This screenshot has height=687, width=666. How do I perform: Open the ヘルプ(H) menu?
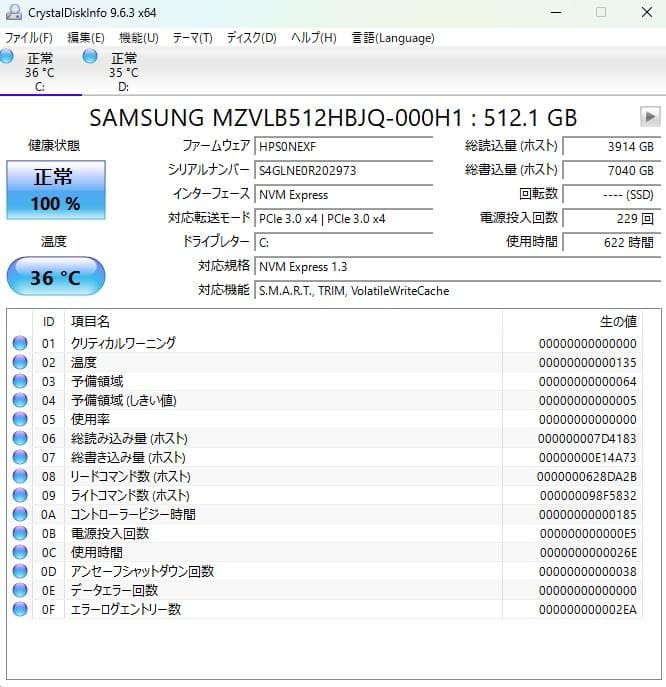click(x=314, y=38)
